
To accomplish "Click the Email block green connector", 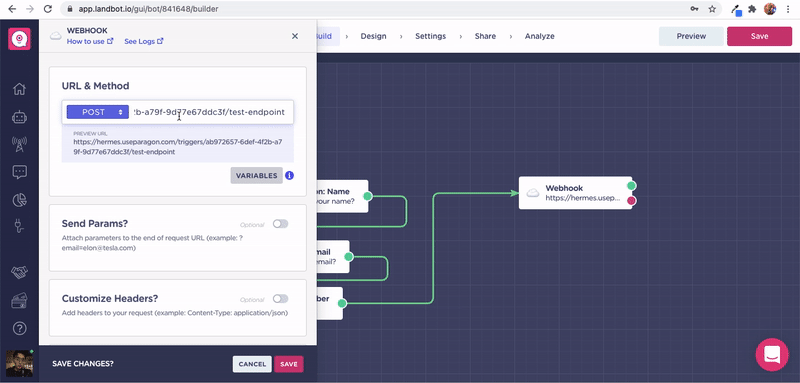I will 348,257.
